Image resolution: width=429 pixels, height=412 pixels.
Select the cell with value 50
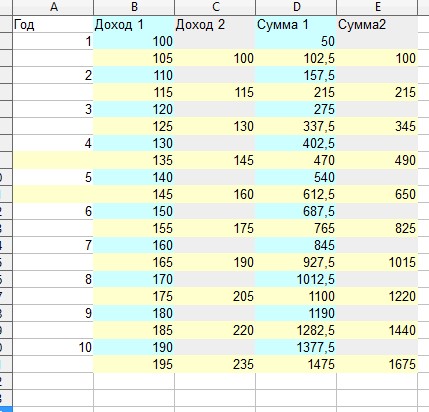pyautogui.click(x=296, y=41)
